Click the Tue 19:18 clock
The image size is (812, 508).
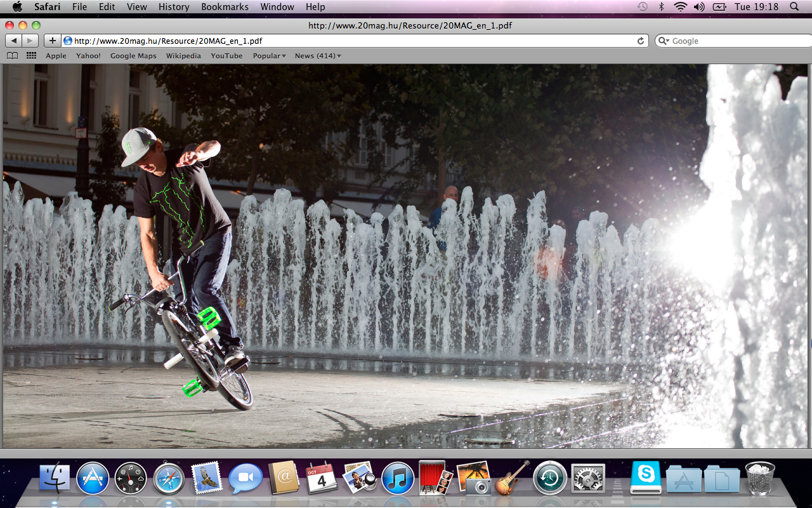coord(756,6)
